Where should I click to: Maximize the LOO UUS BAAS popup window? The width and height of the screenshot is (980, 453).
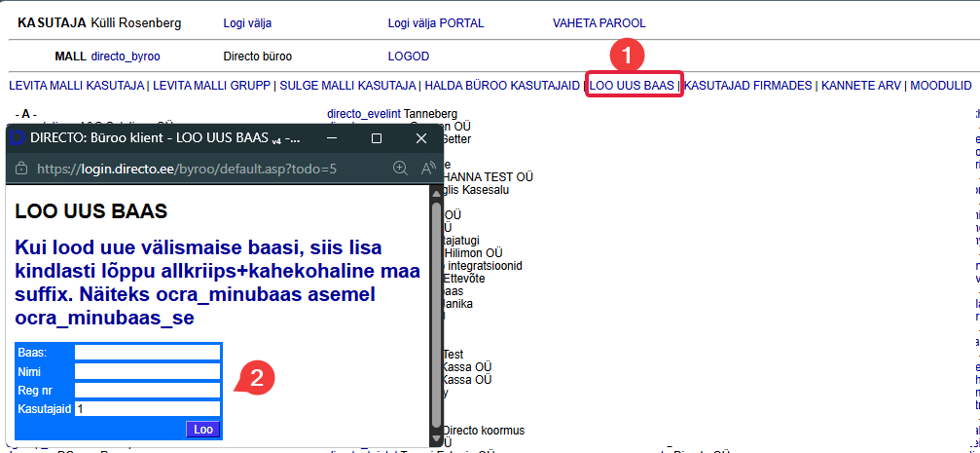tap(377, 138)
